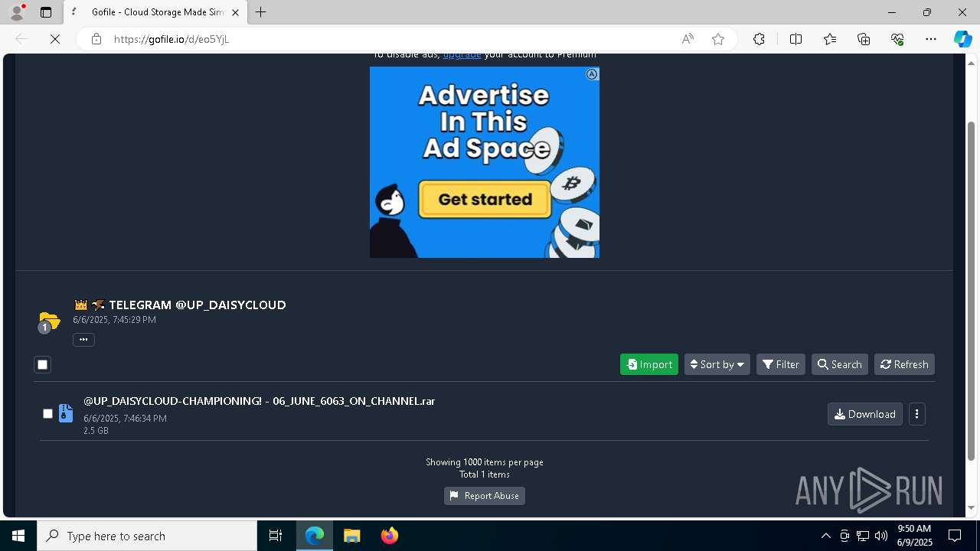Open File Explorer from taskbar
This screenshot has width=980, height=551.
click(x=352, y=536)
